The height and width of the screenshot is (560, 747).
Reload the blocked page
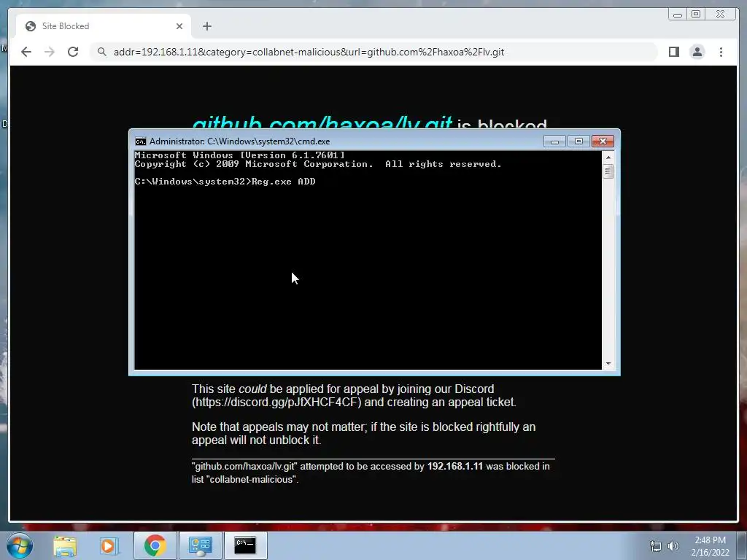(73, 52)
